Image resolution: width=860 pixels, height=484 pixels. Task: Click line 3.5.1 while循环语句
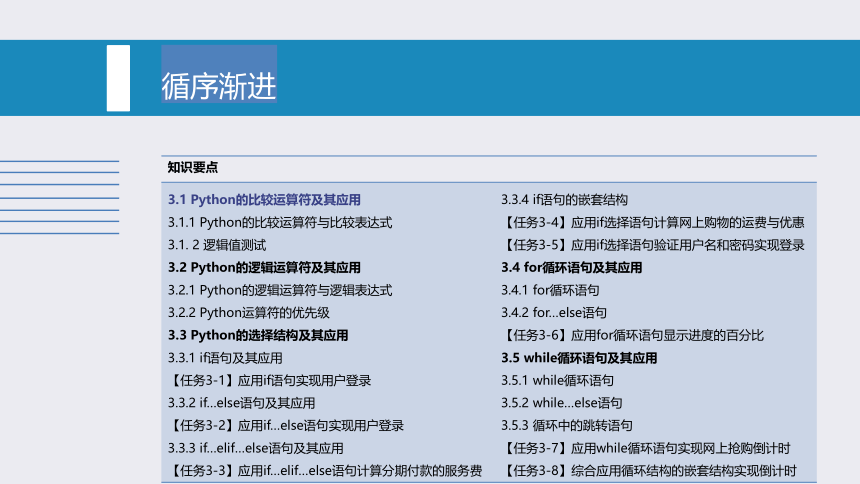point(557,380)
